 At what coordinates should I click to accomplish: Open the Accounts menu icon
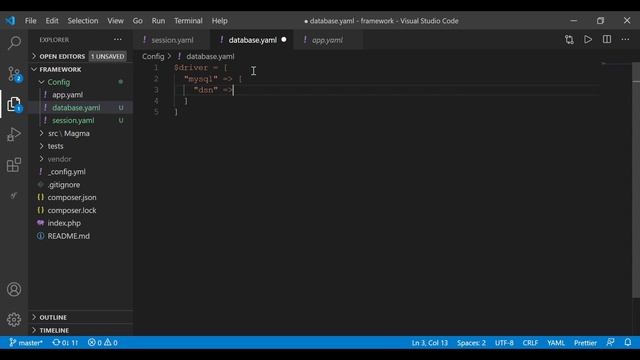(x=14, y=289)
